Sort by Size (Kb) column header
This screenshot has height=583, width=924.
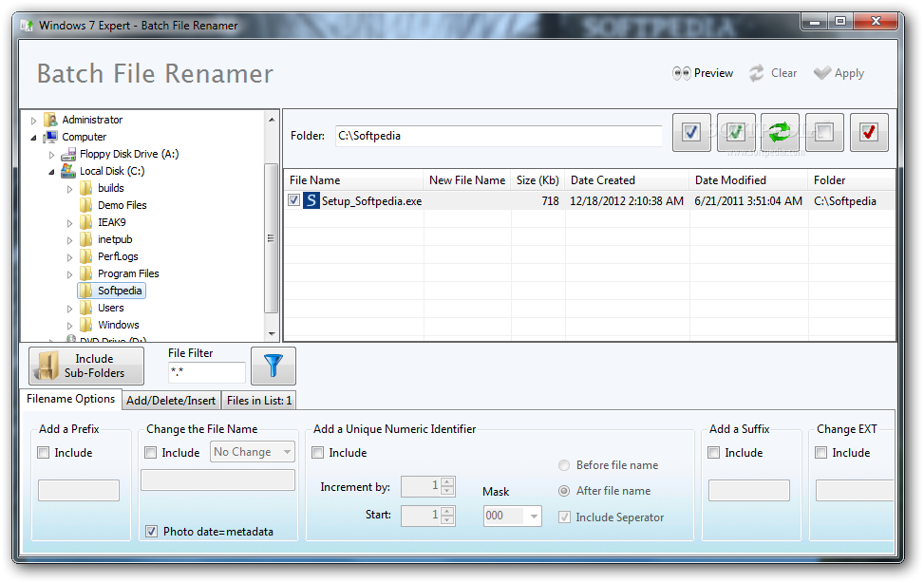click(537, 179)
